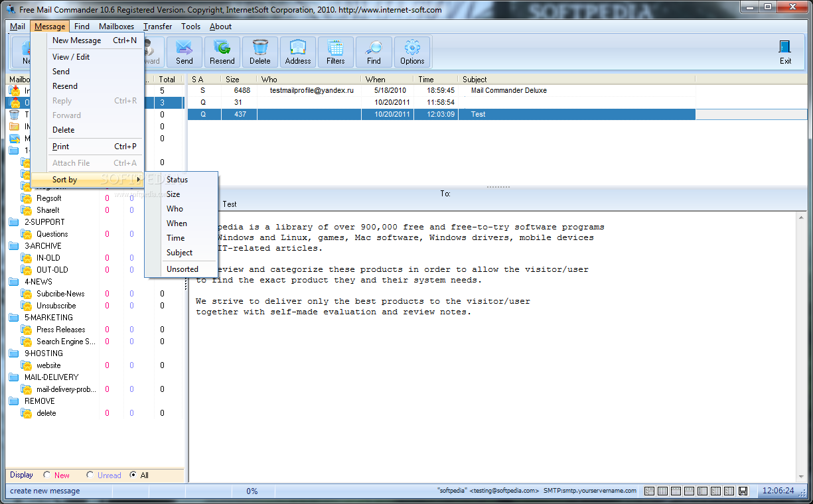Click the Subject column header
Screen dimensions: 813x504
pyautogui.click(x=576, y=80)
